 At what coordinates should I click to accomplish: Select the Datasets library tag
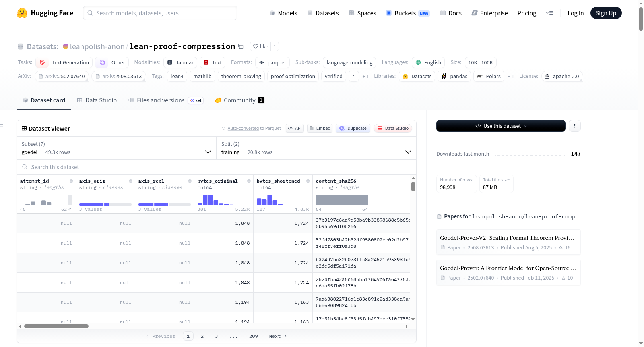(x=417, y=76)
